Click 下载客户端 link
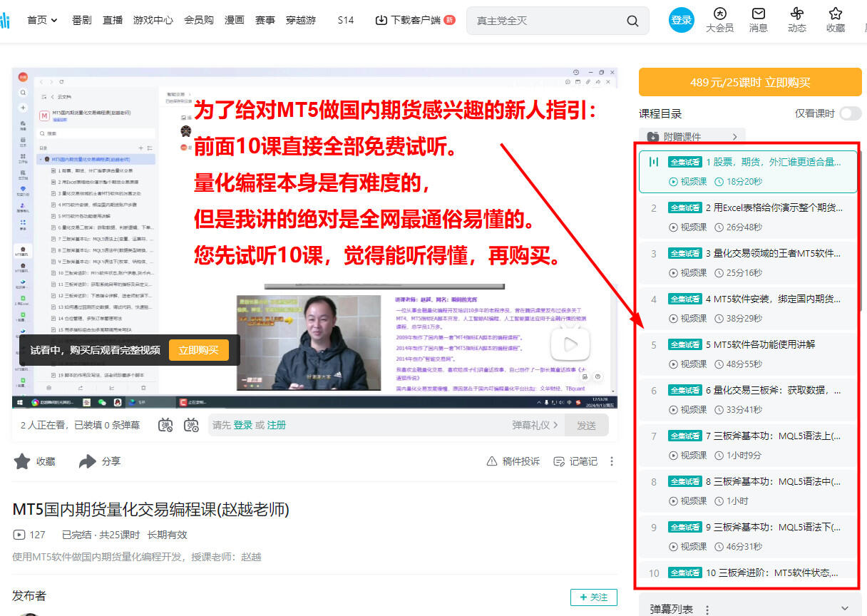The image size is (867, 616). click(x=416, y=20)
